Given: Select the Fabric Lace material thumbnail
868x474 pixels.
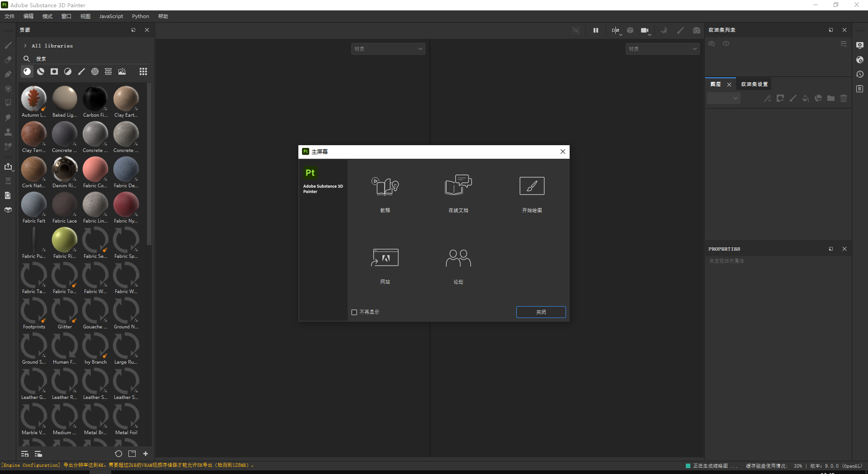Looking at the screenshot, I should 64,206.
